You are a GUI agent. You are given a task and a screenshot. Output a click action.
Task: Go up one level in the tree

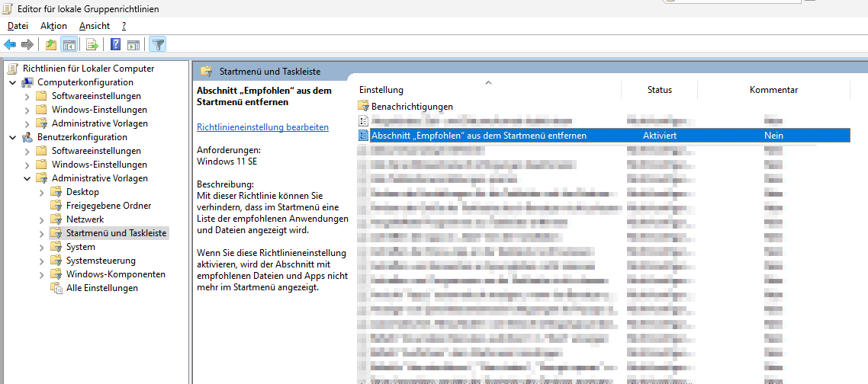(x=51, y=44)
